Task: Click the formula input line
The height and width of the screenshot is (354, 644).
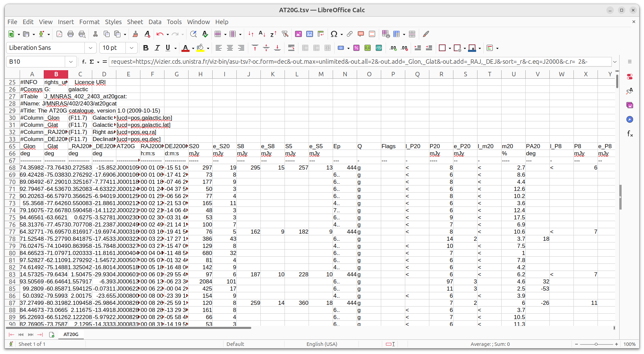Action: [x=359, y=62]
